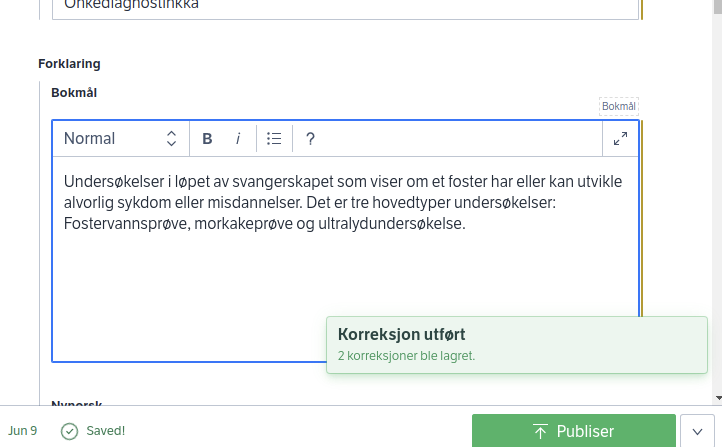Insert a bulleted list

point(274,139)
